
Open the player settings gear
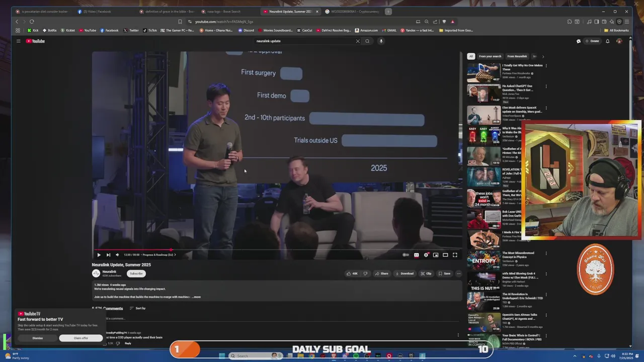(x=426, y=255)
